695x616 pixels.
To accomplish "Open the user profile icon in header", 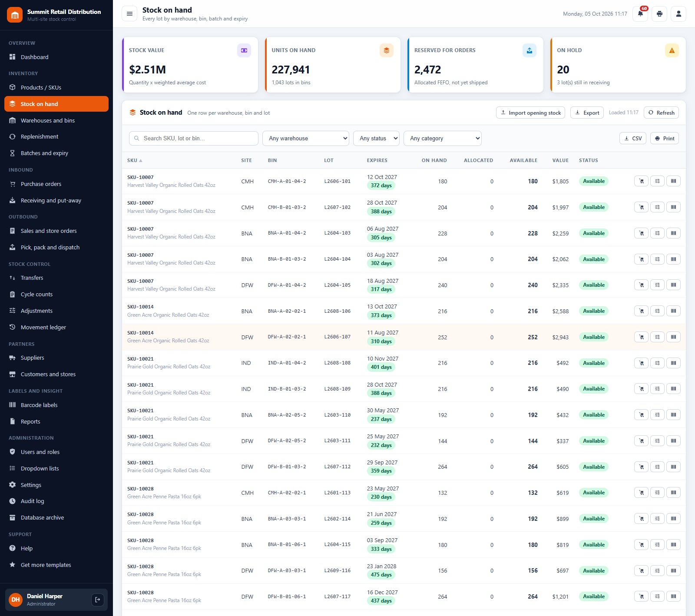I will tap(678, 14).
